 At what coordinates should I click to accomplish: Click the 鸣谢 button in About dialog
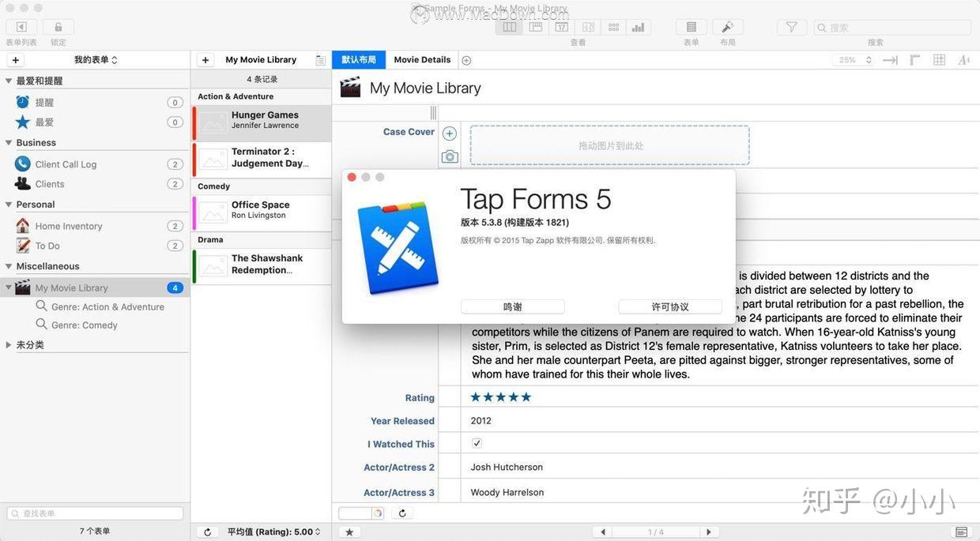click(x=512, y=306)
